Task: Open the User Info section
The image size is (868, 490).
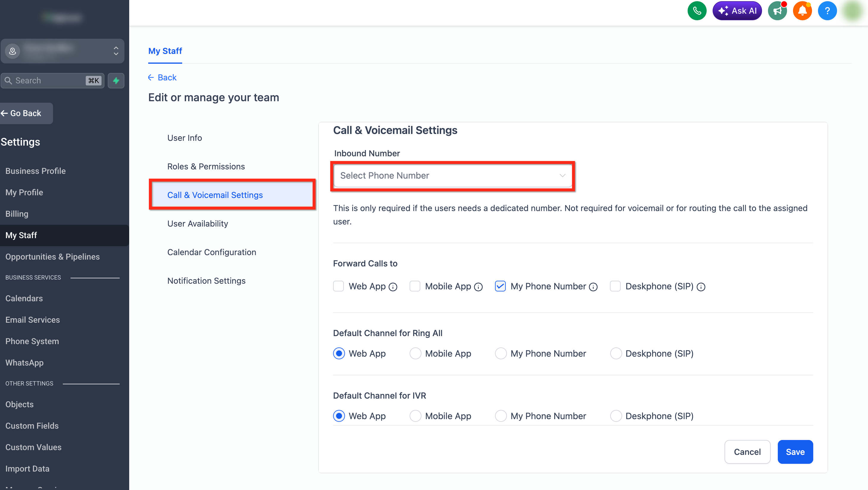Action: point(185,138)
